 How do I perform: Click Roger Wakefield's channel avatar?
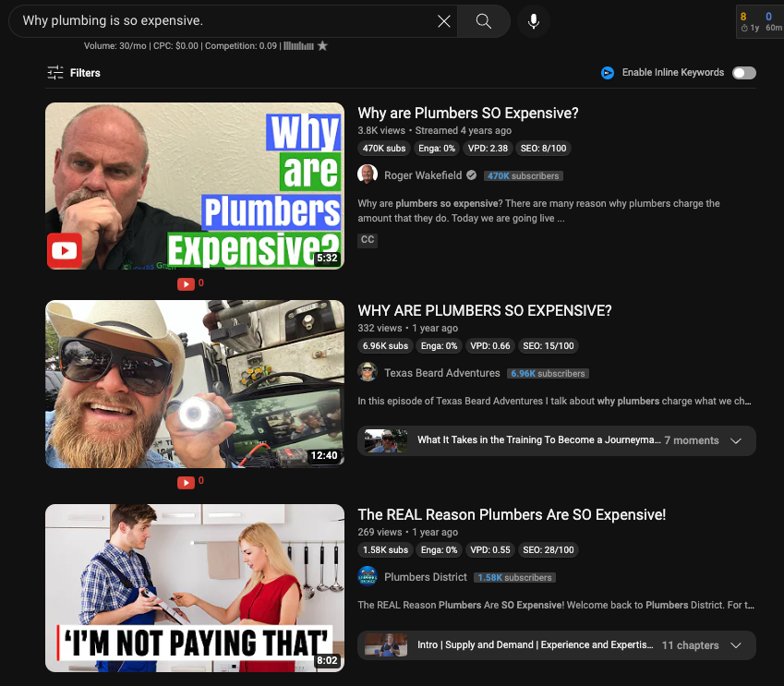click(x=368, y=175)
